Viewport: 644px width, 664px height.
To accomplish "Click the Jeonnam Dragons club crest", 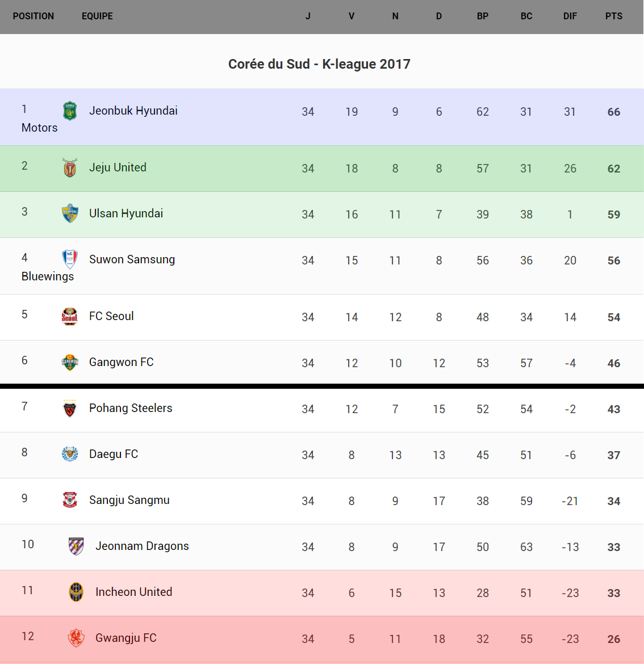I will [x=76, y=547].
